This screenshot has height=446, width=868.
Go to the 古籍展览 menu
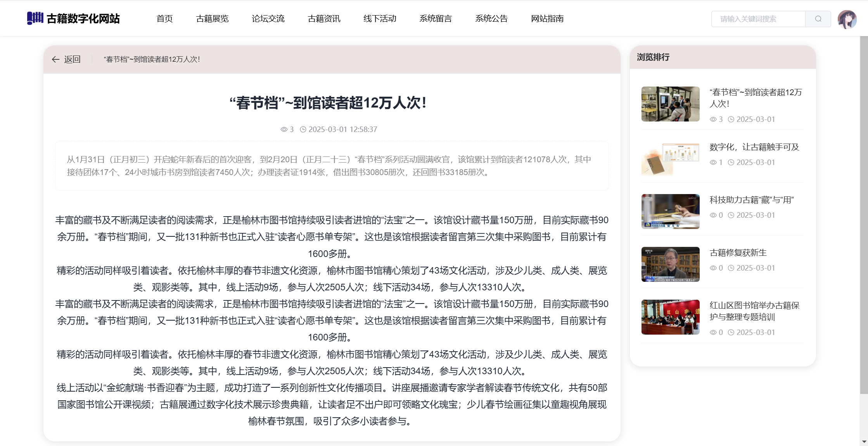click(212, 19)
